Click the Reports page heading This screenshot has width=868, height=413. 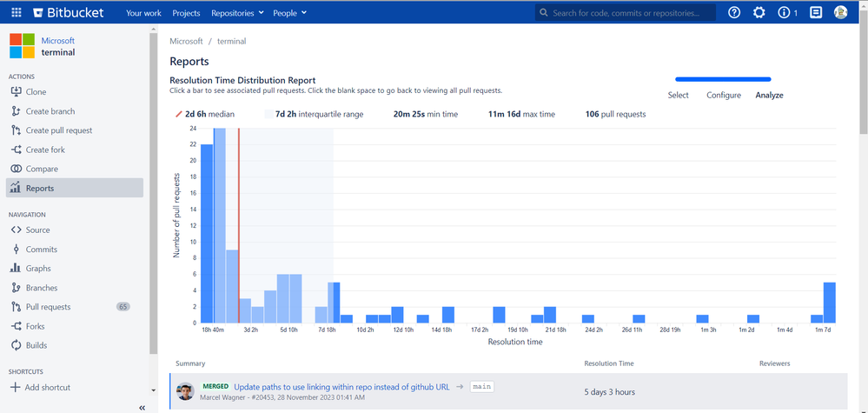click(x=189, y=62)
